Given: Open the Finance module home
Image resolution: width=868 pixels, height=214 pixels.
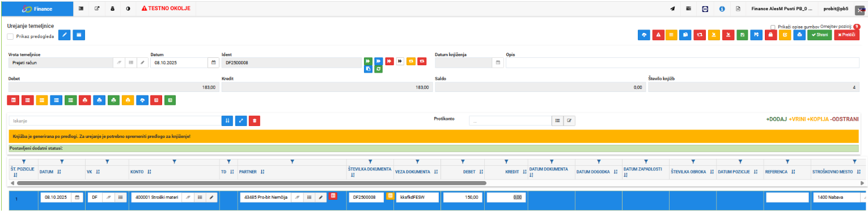Looking at the screenshot, I should (37, 9).
